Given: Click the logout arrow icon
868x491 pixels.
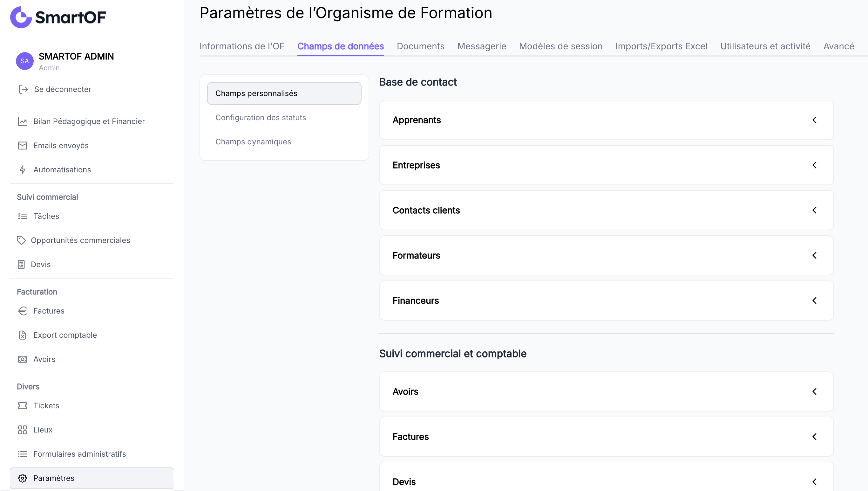Looking at the screenshot, I should [x=23, y=89].
